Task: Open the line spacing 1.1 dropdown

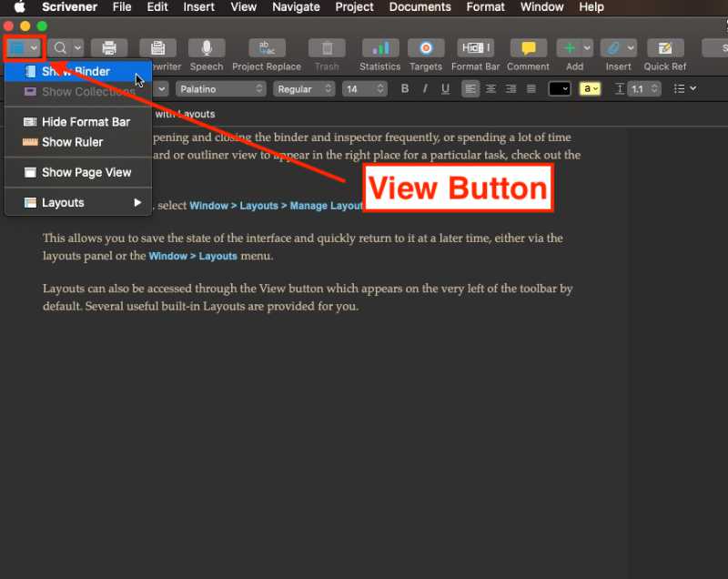Action: click(x=644, y=88)
